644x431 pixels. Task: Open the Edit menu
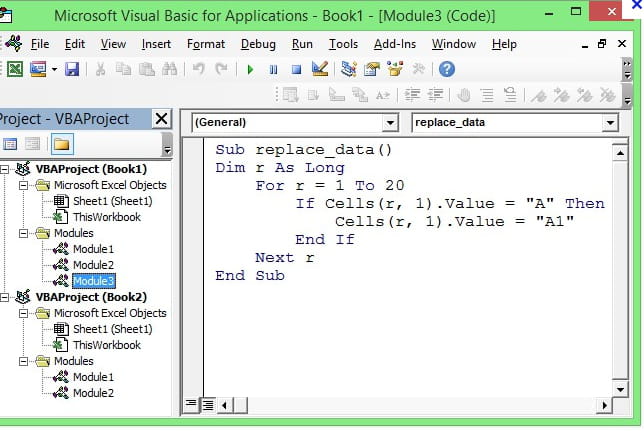(x=75, y=44)
